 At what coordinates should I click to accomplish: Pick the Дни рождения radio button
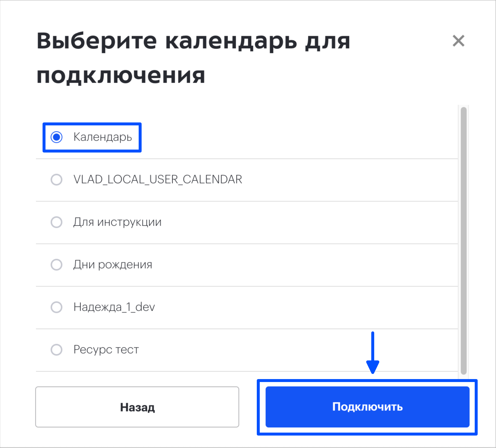56,265
